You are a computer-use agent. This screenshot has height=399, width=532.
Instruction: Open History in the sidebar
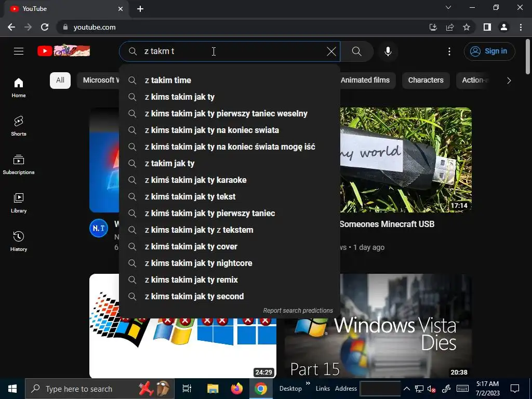tap(19, 241)
